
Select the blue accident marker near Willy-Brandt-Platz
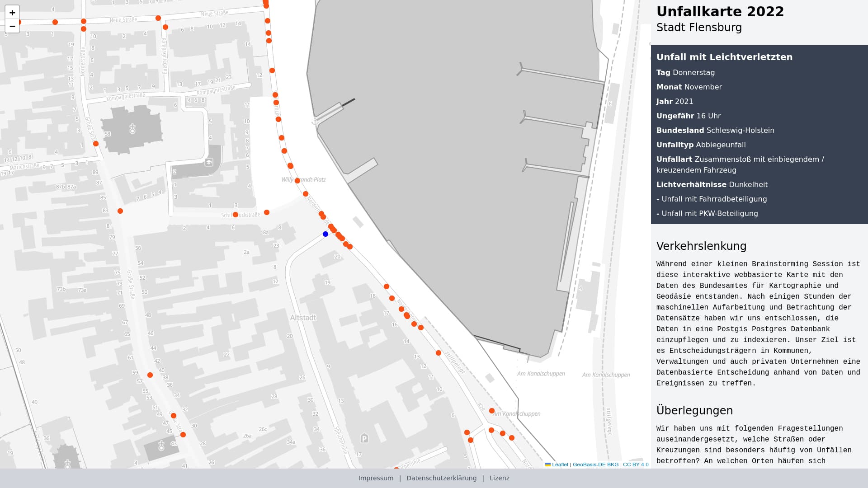coord(325,234)
